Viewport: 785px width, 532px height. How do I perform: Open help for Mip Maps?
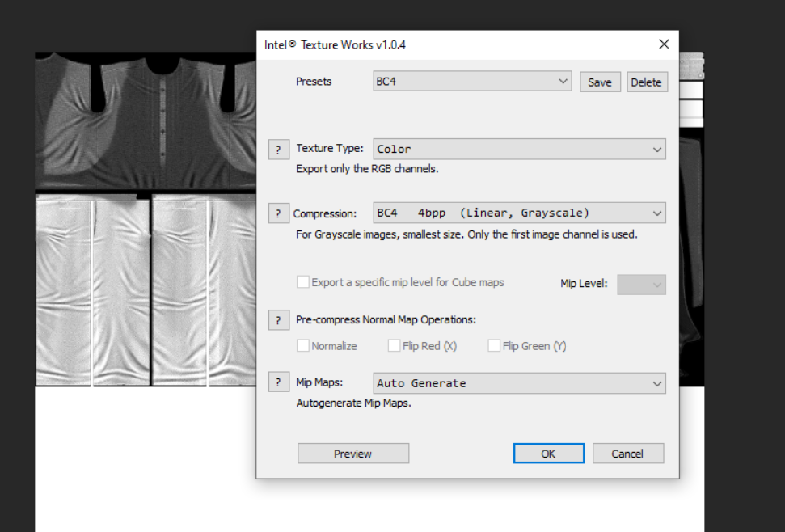[278, 382]
